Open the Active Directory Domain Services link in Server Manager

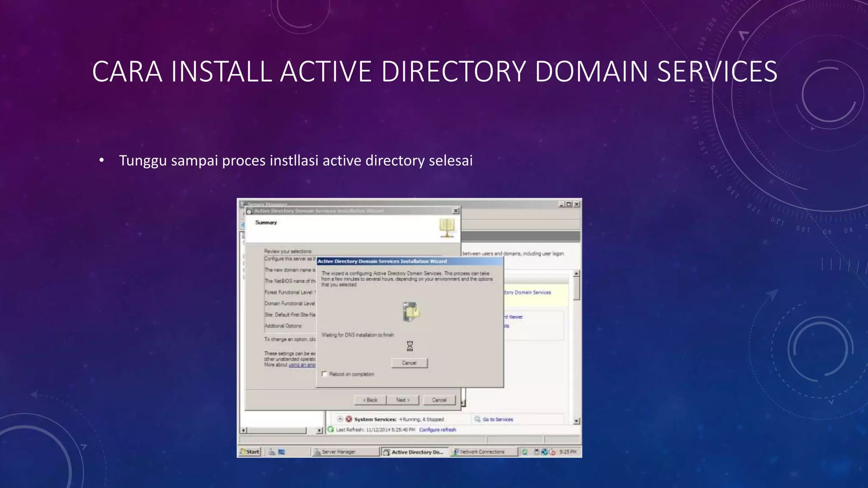(528, 292)
